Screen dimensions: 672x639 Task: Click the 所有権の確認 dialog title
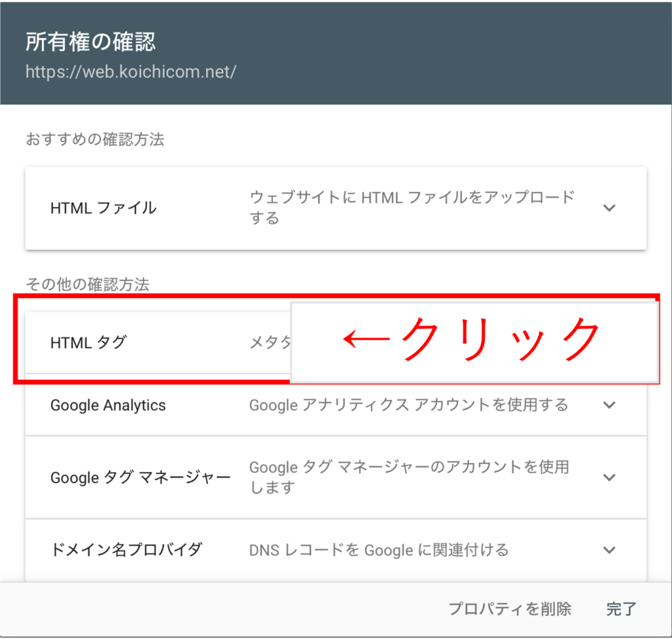91,41
